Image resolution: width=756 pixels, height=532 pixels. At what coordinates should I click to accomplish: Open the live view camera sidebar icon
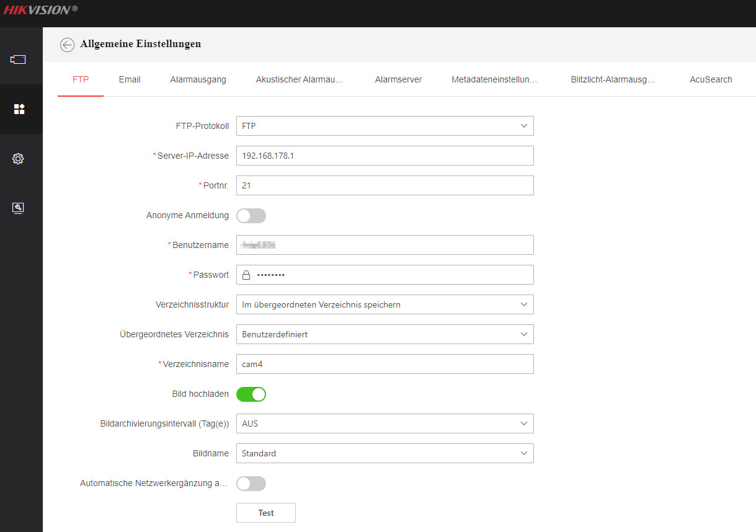(x=18, y=60)
